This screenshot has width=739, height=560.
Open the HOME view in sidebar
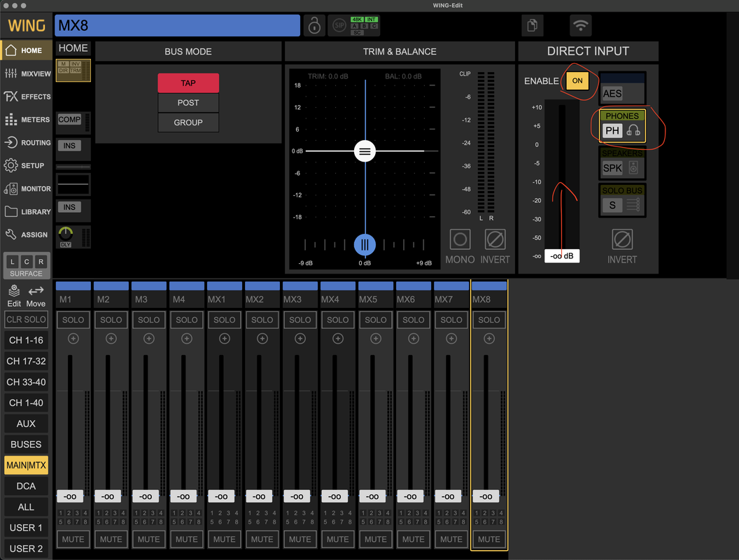[x=26, y=50]
